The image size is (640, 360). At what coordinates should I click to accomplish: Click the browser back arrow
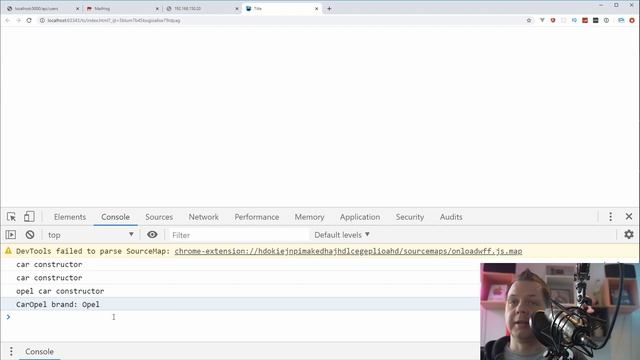coord(7,20)
